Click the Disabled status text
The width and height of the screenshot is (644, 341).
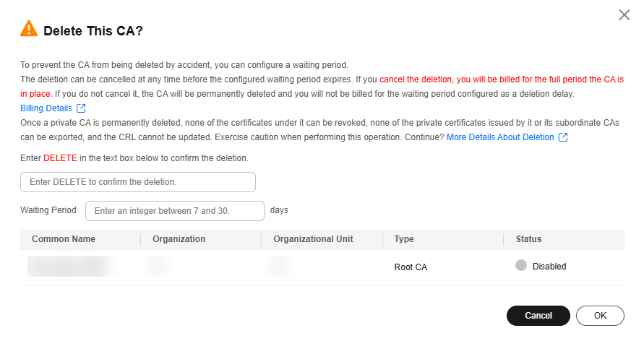pyautogui.click(x=549, y=267)
